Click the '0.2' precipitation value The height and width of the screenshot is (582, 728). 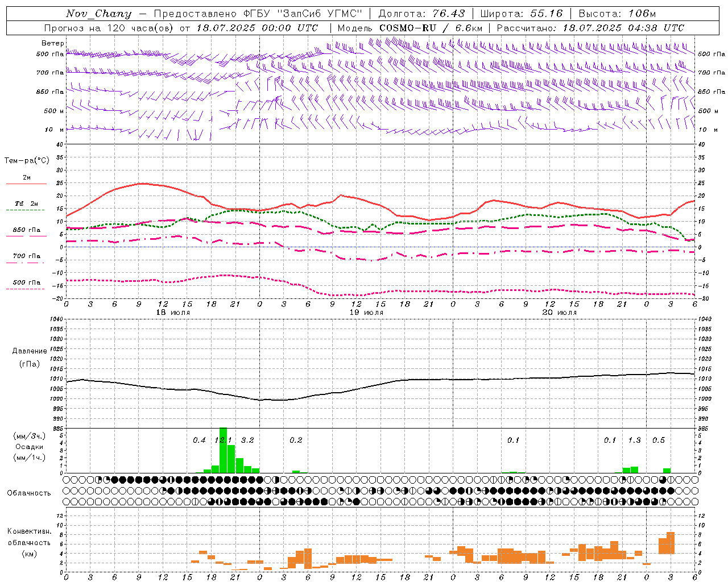296,440
